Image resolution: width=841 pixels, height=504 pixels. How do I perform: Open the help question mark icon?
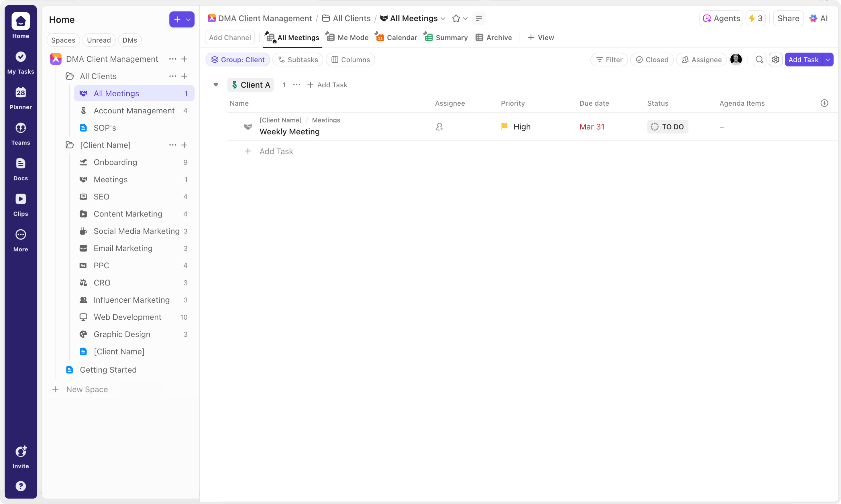20,486
